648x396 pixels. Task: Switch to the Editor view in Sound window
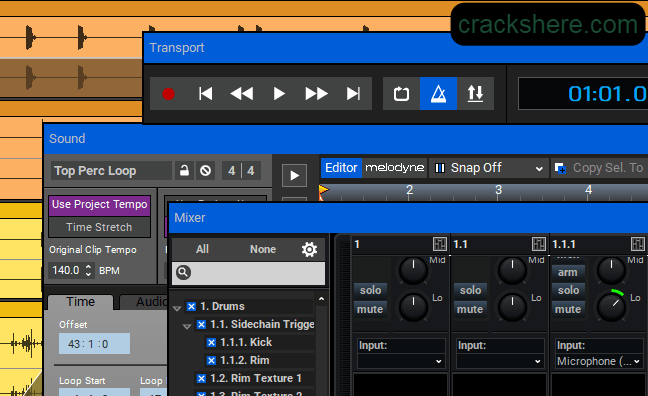point(341,168)
